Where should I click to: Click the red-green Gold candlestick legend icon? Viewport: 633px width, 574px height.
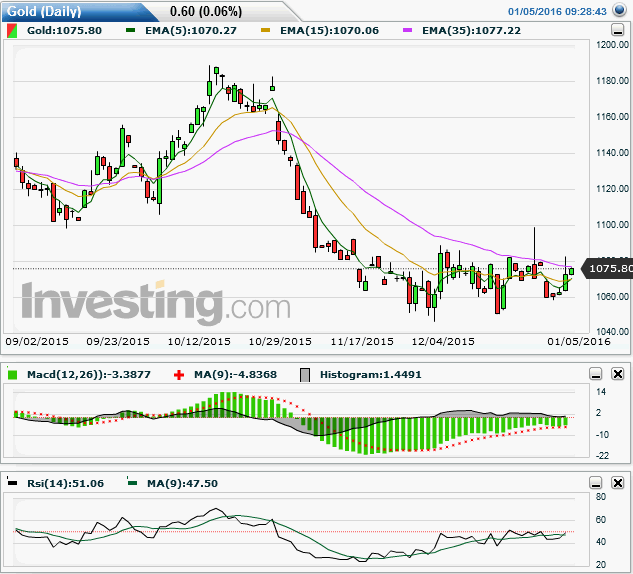click(12, 31)
